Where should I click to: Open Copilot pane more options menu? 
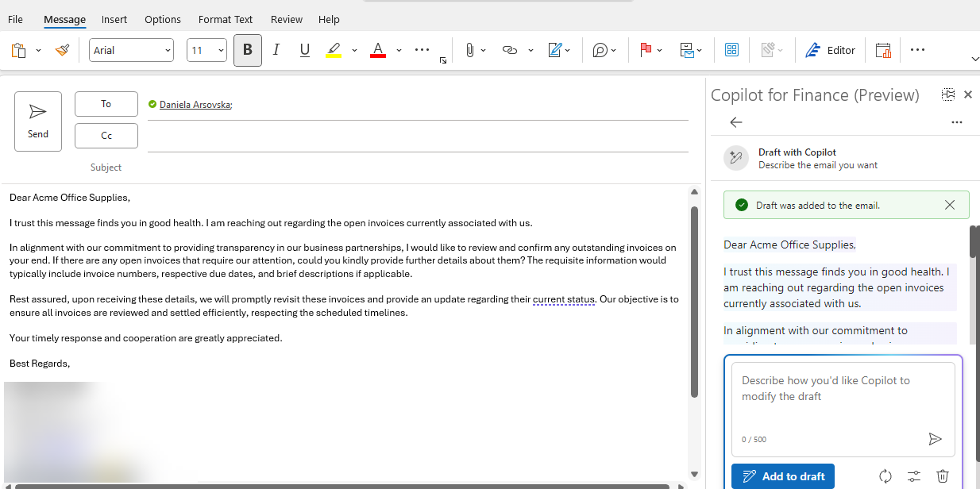[x=957, y=122]
